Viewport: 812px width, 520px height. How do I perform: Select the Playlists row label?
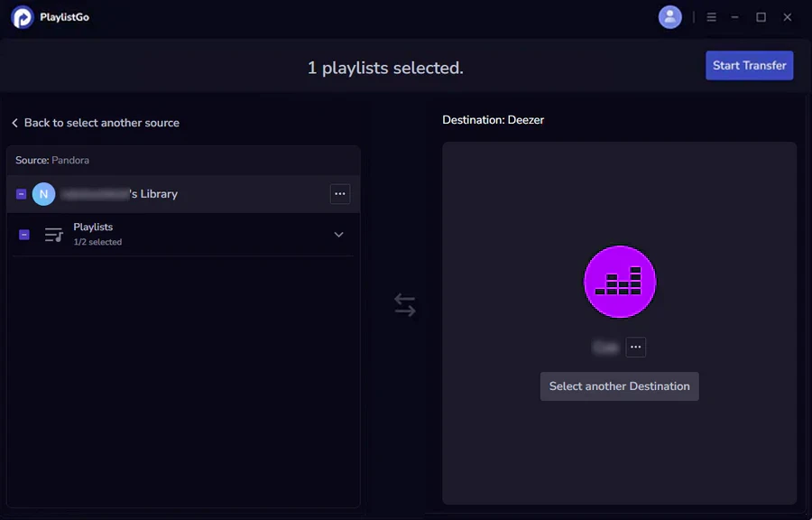pyautogui.click(x=93, y=227)
